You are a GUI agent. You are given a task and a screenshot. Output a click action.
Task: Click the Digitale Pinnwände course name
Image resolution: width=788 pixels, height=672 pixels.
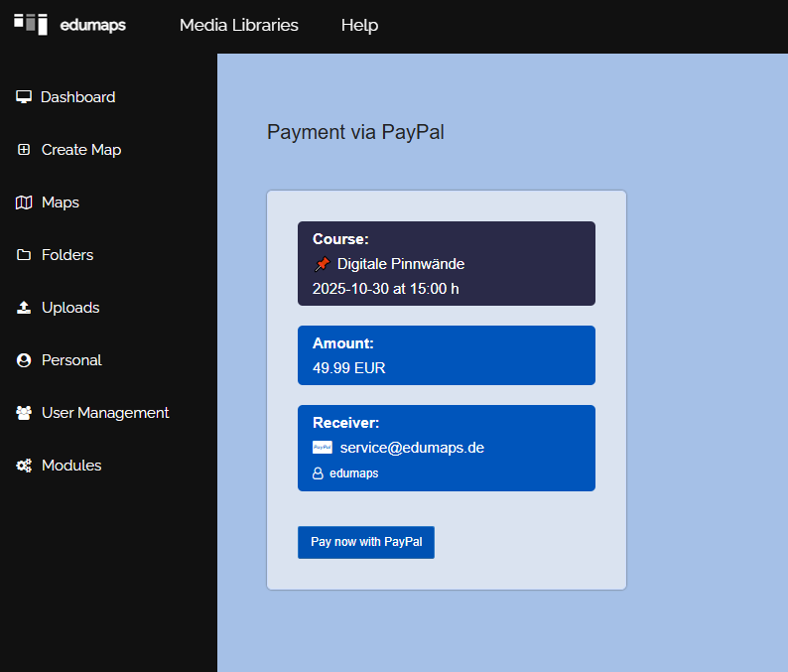[x=401, y=264]
